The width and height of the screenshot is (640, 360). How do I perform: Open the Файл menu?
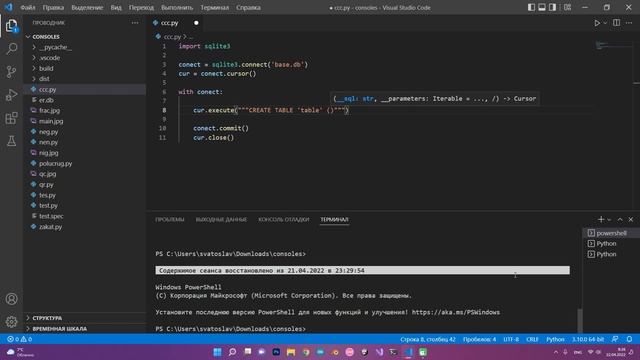point(28,7)
